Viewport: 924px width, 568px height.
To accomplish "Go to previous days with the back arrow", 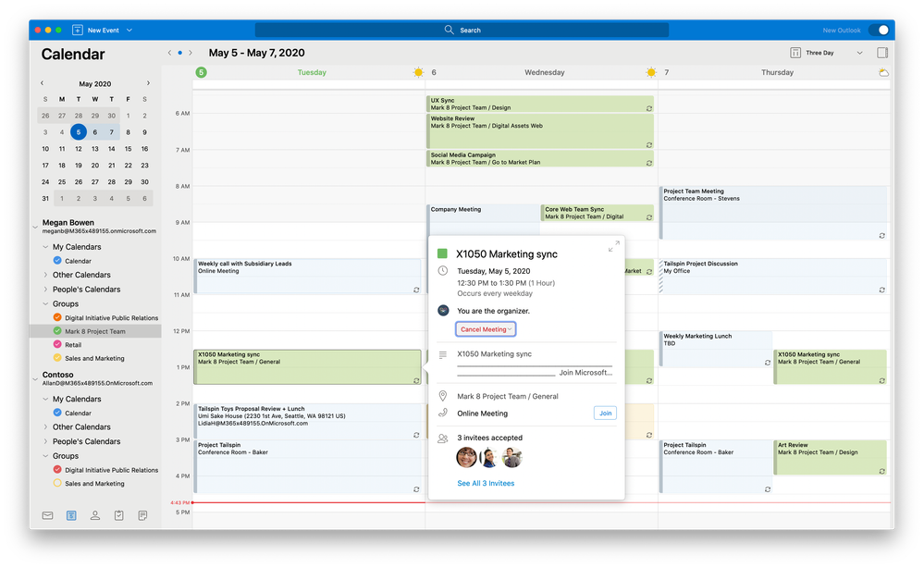I will (169, 53).
